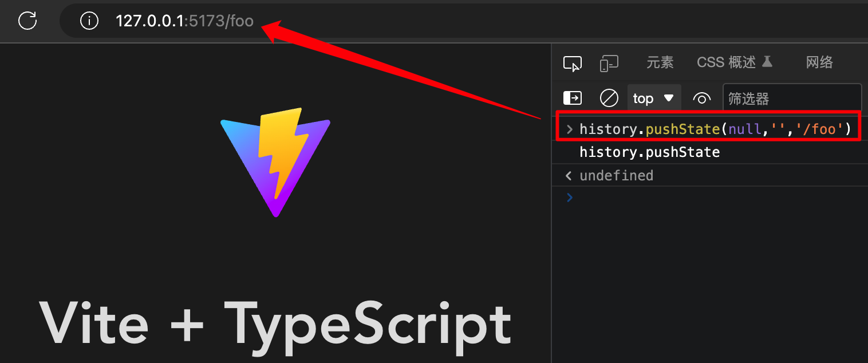Click the history.pushState log line
The height and width of the screenshot is (363, 868).
click(649, 152)
